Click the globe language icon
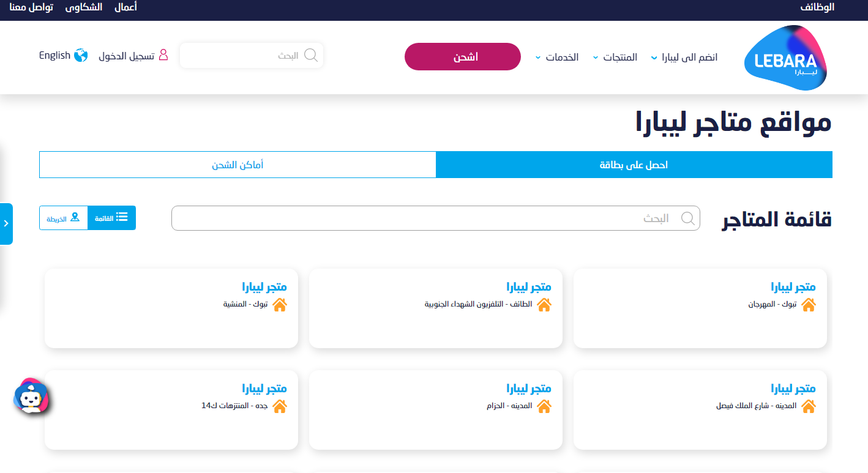The image size is (868, 473). (x=81, y=56)
